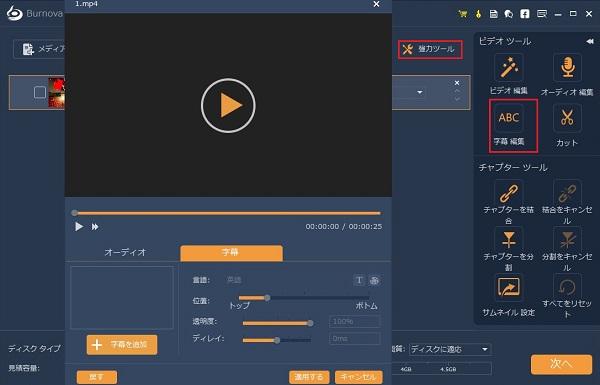
Task: Click the small play button under the seek bar
Action: [79, 227]
